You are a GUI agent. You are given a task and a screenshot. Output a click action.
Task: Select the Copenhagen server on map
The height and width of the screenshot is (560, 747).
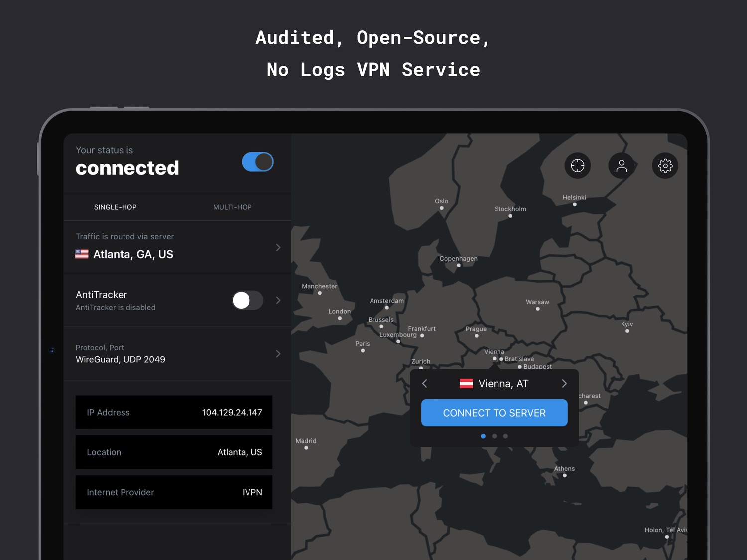[459, 265]
